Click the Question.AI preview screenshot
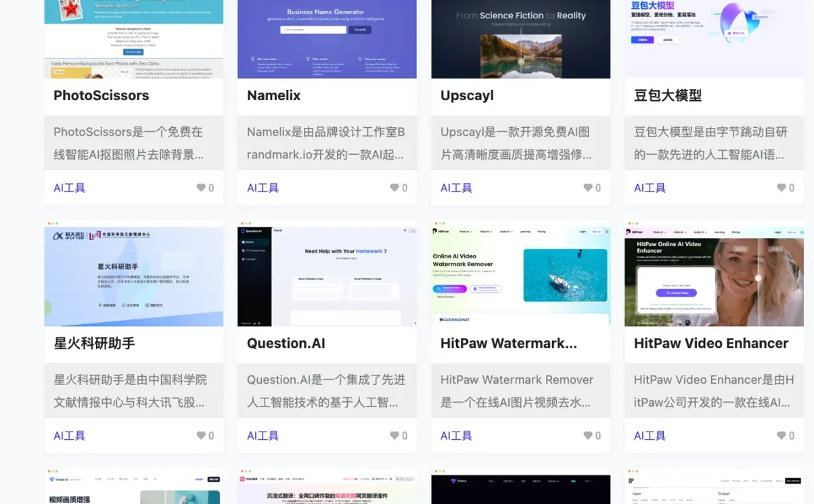 (x=327, y=275)
